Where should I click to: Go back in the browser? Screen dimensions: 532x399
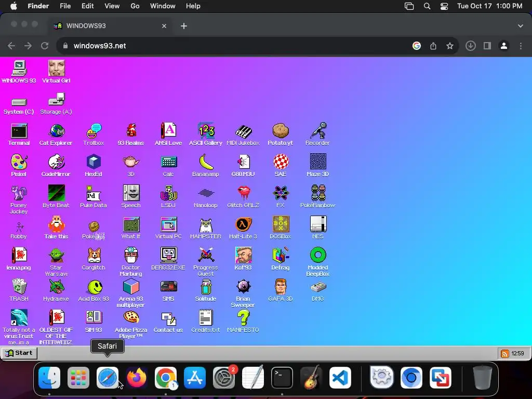pos(11,46)
